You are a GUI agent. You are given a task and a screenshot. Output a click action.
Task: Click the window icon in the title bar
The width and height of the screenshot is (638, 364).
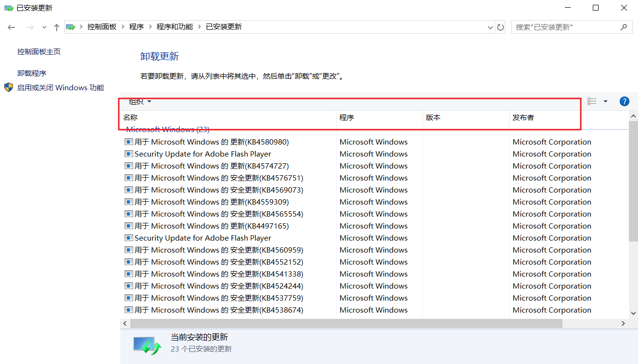click(9, 8)
